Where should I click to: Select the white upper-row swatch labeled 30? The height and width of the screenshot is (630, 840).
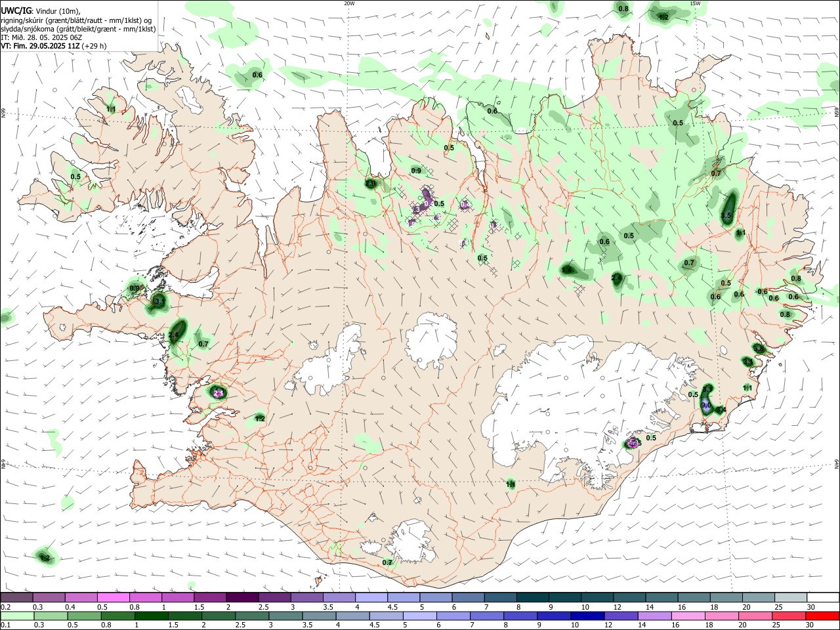click(822, 597)
